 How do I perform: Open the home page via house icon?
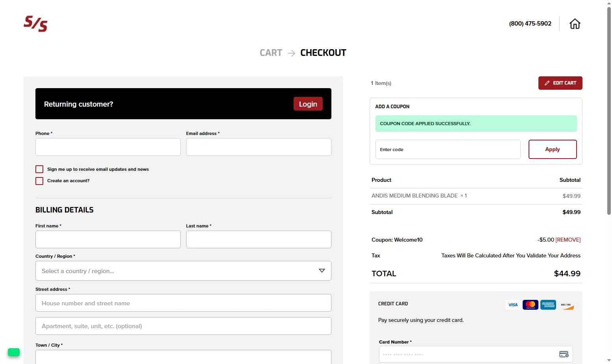coord(575,24)
